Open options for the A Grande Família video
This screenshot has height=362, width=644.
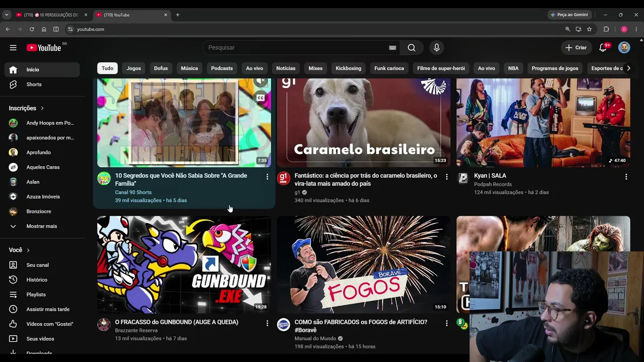pos(267,177)
